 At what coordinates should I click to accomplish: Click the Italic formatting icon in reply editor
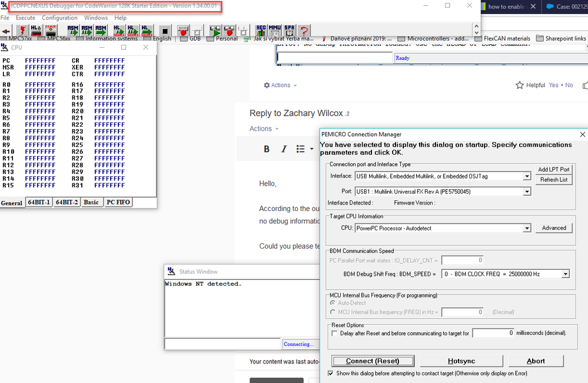284,149
